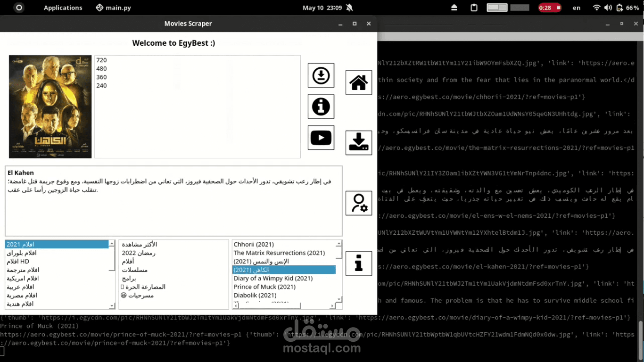Screen dimensions: 644x362
Task: Select 'افلام بلوراى' category
Action: click(57, 253)
